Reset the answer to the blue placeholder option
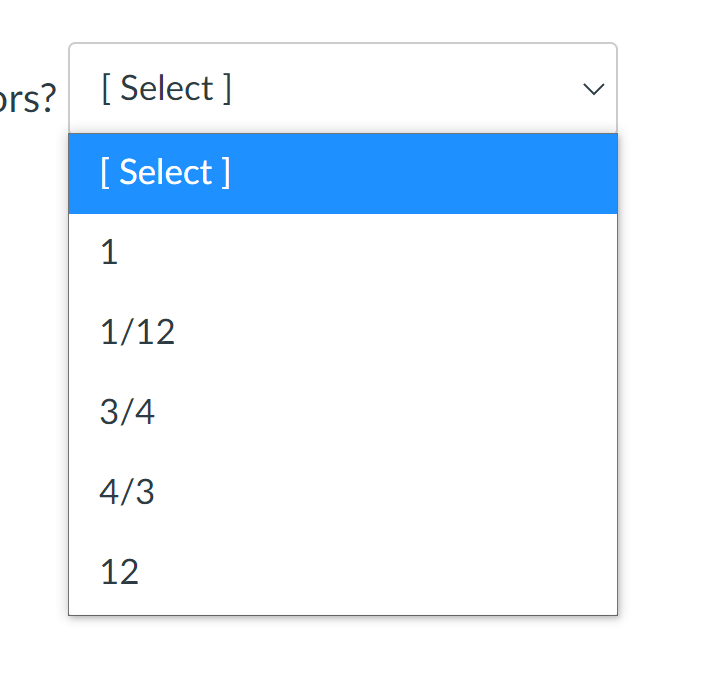This screenshot has width=721, height=691. (342, 173)
